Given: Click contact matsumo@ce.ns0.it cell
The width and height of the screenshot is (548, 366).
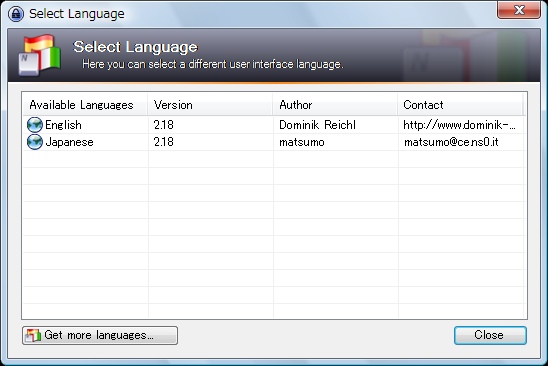Looking at the screenshot, I should (x=451, y=142).
